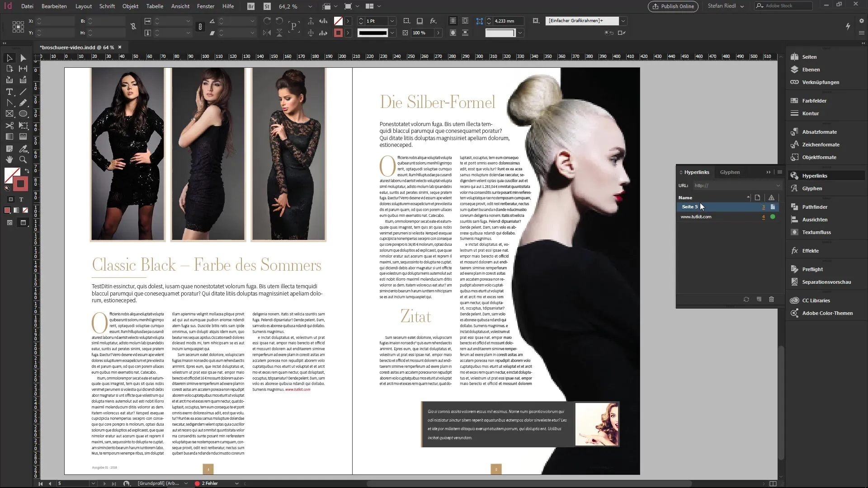Select the Type tool
Screen dimensions: 868x488
pyautogui.click(x=9, y=92)
